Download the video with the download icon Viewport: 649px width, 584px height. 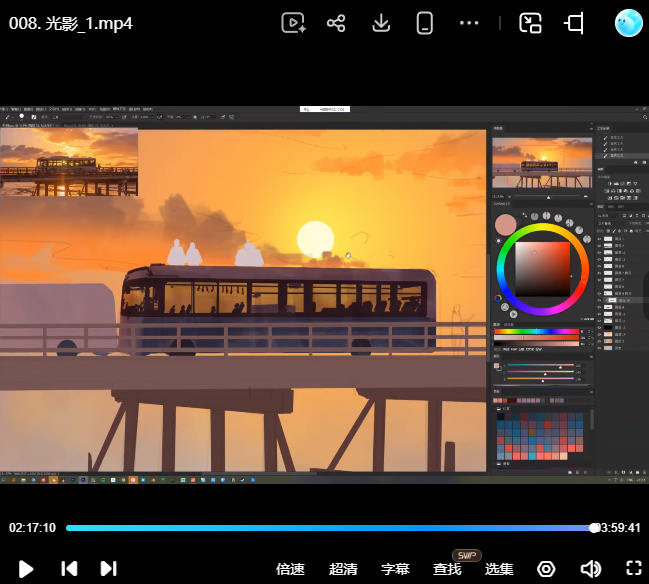point(381,23)
